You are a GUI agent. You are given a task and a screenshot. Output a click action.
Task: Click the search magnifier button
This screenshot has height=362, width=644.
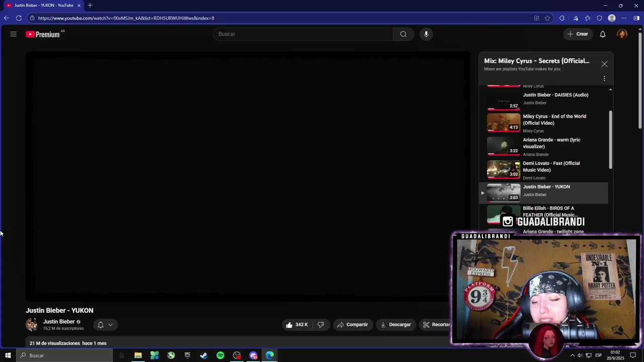(x=404, y=34)
